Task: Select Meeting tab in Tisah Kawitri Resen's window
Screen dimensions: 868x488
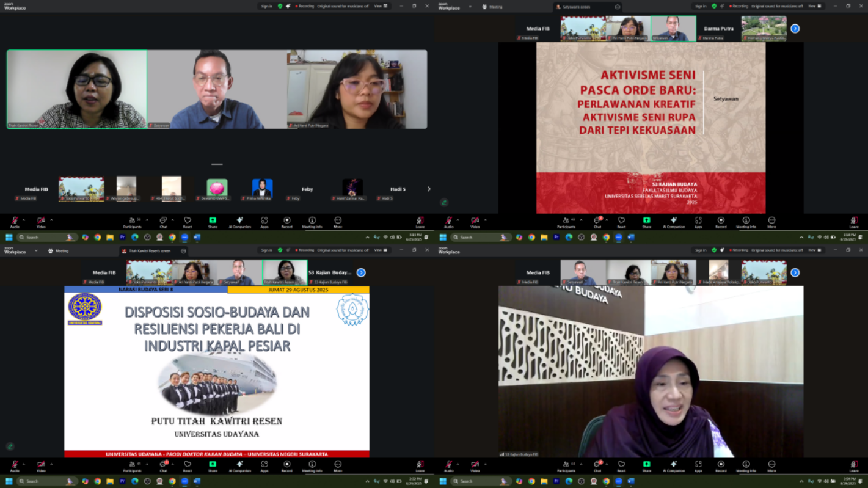Action: point(59,251)
